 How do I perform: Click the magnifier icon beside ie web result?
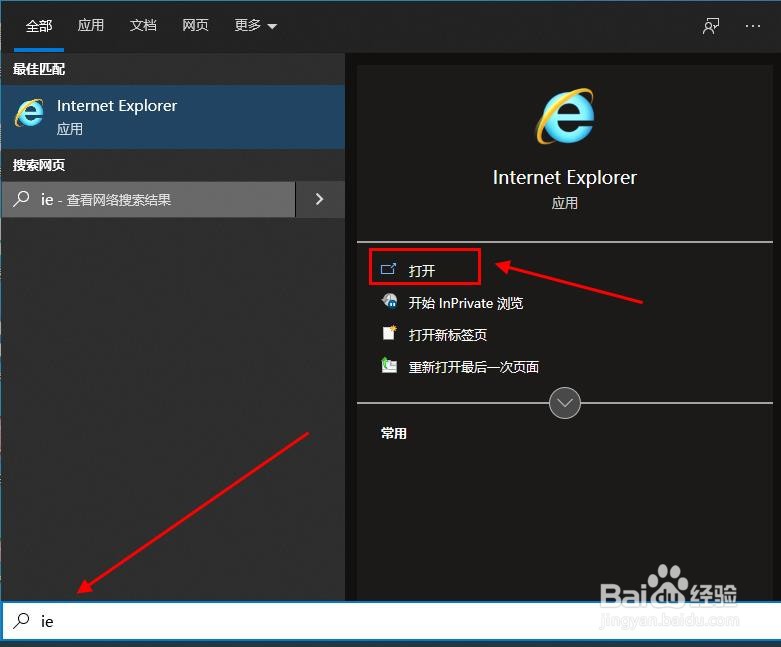(x=21, y=199)
